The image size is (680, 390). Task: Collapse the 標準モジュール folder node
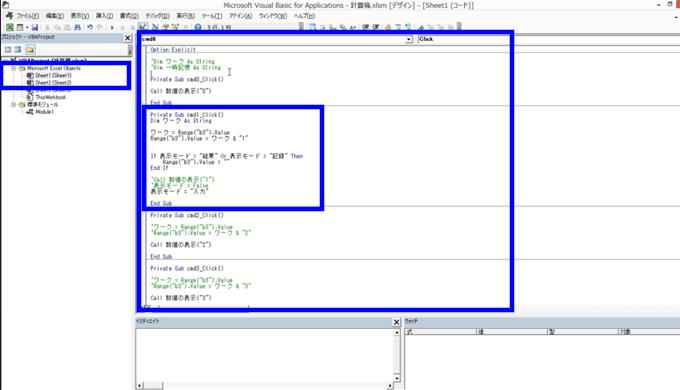pyautogui.click(x=13, y=105)
